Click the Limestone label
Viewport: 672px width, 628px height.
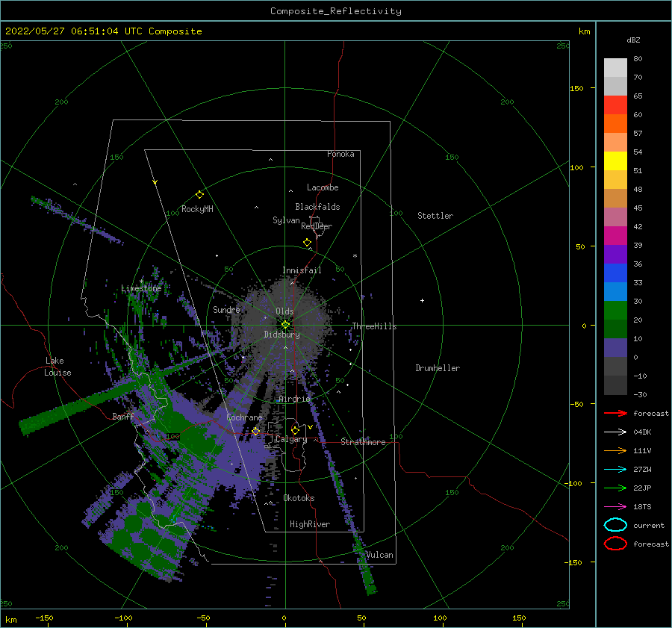click(x=141, y=288)
